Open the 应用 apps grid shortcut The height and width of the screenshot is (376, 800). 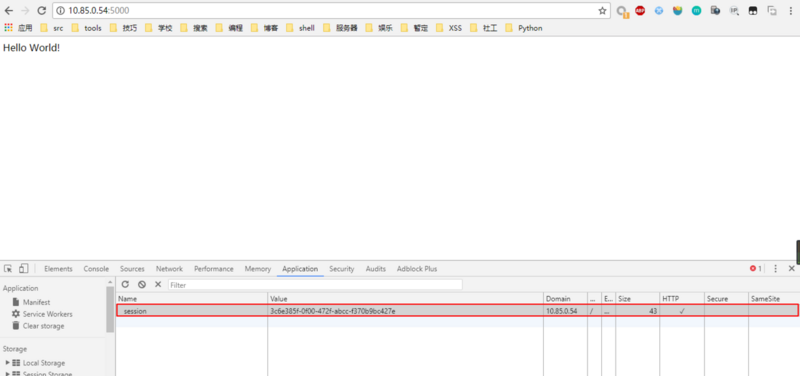(x=18, y=28)
